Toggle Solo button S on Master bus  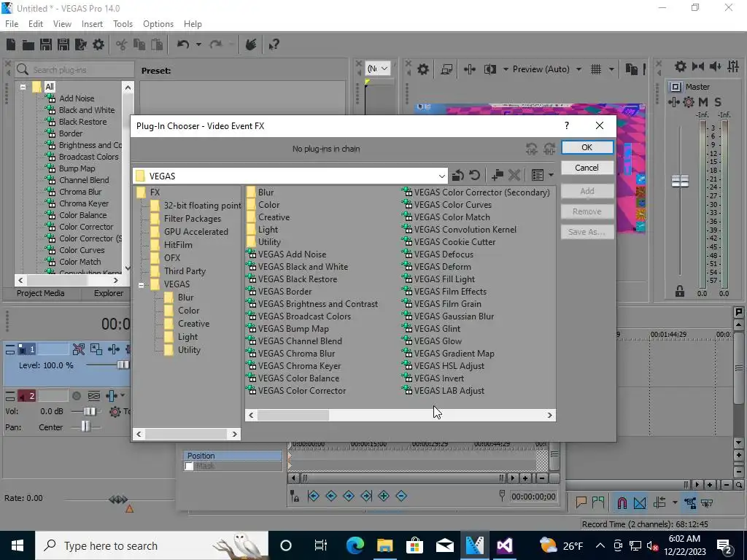718,102
